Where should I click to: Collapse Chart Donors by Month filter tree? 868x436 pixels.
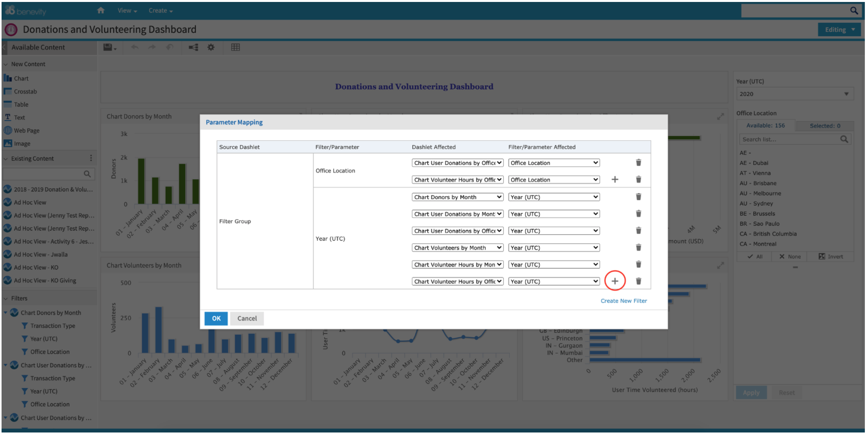click(x=6, y=313)
